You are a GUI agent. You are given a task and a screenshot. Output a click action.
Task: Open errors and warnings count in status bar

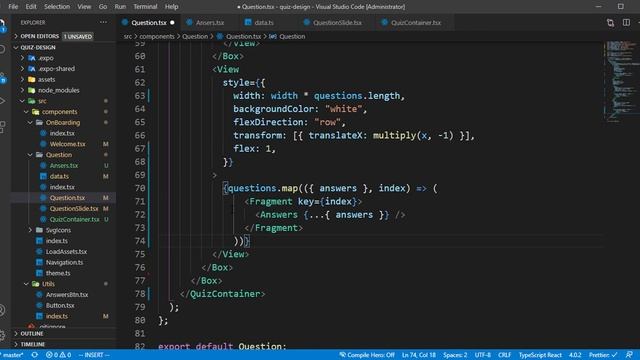point(58,355)
